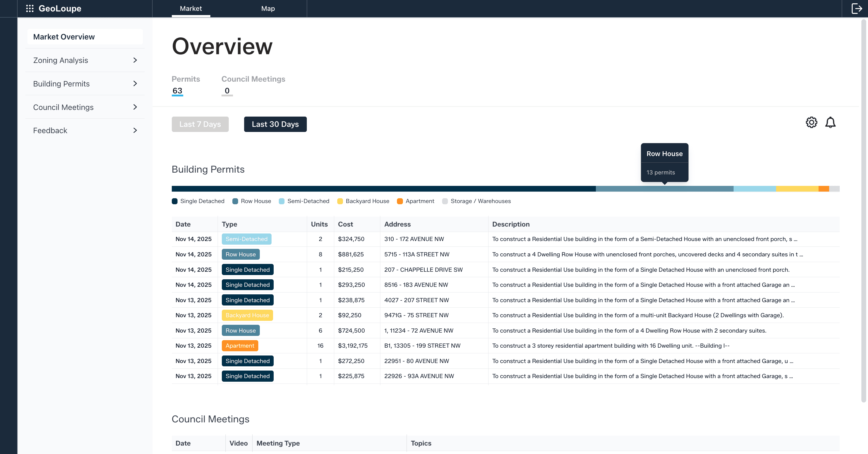Click the Backyard House legend dot
Viewport: 868px width, 454px height.
(340, 201)
